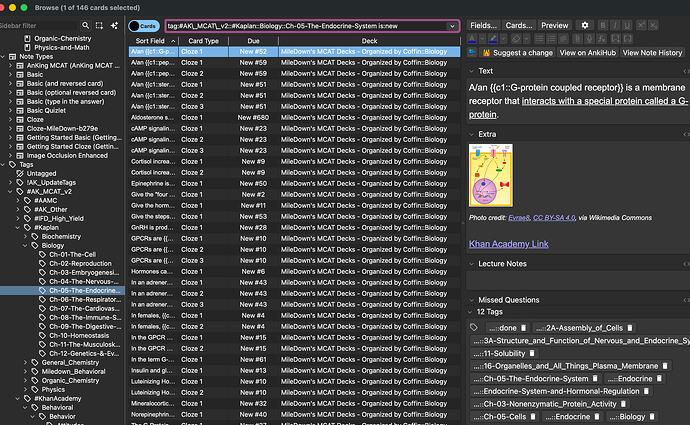This screenshot has width=690, height=425.
Task: Click the equations function icon
Action: tap(602, 39)
